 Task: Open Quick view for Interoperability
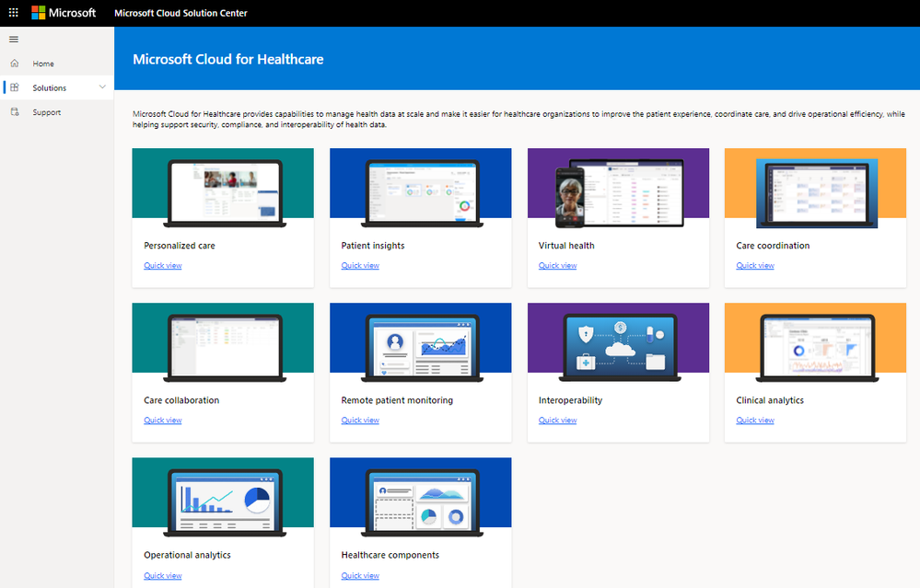(x=557, y=421)
